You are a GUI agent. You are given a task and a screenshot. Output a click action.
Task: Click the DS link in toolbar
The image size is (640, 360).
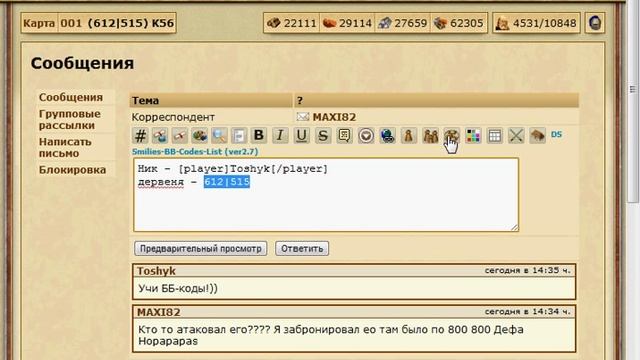click(x=556, y=134)
